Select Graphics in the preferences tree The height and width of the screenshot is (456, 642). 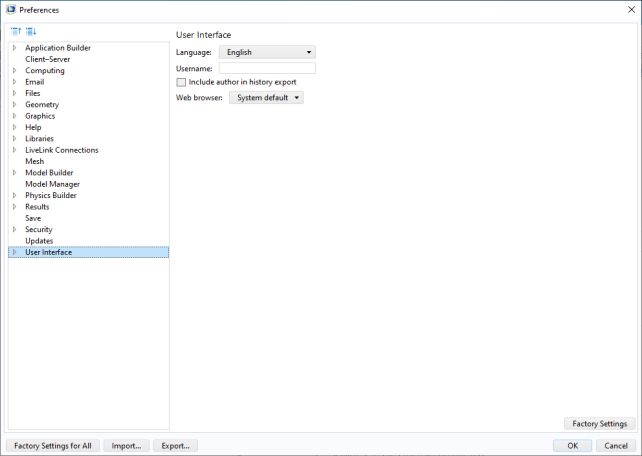coord(40,116)
